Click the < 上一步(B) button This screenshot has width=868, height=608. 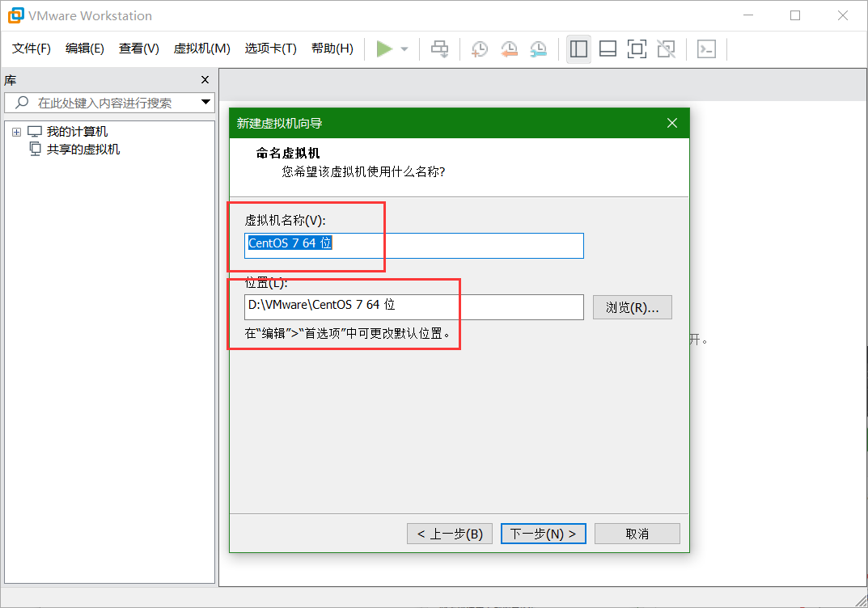pos(450,534)
